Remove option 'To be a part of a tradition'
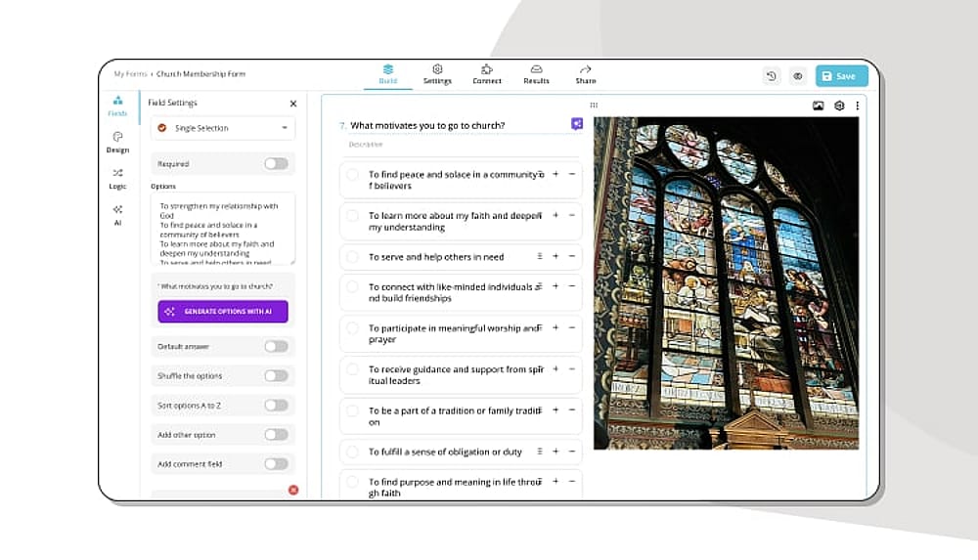 click(x=571, y=410)
